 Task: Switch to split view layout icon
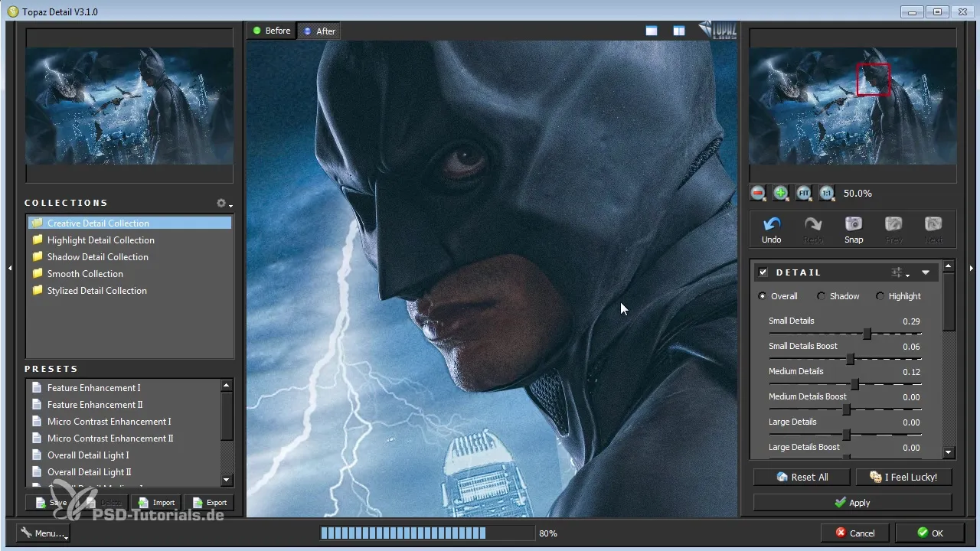[679, 31]
